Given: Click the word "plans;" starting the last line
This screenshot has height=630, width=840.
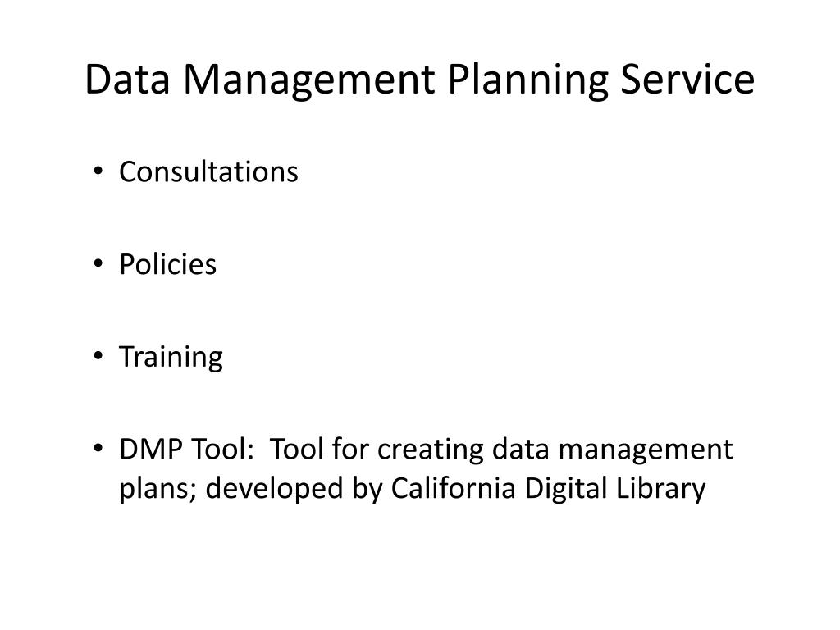Looking at the screenshot, I should 158,491.
